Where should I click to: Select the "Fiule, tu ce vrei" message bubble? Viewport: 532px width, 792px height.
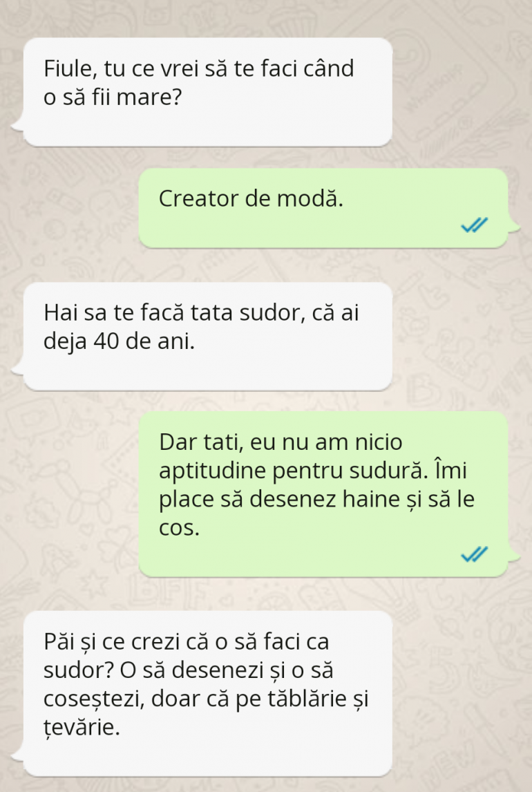(208, 92)
